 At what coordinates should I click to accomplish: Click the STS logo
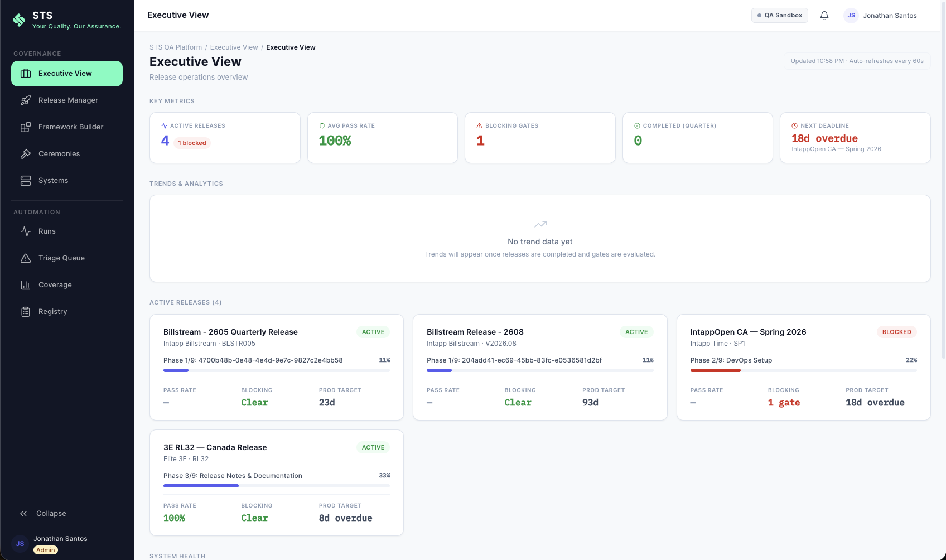(20, 19)
